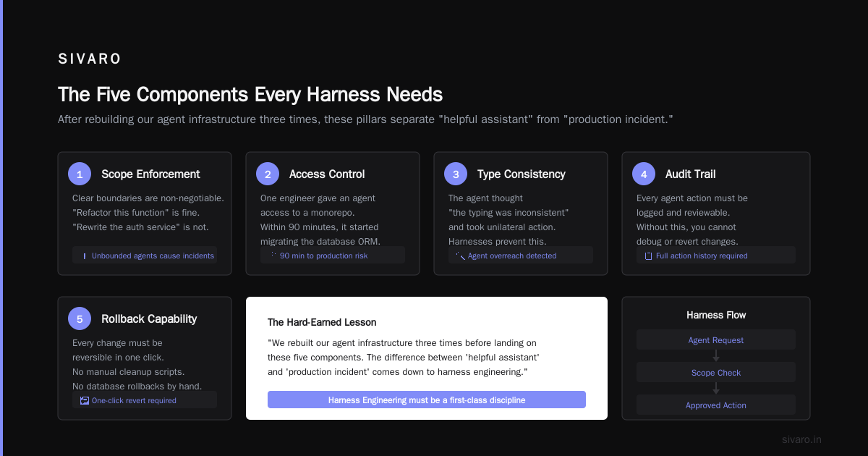This screenshot has height=456, width=868.
Task: Click the SIVARO logo text
Action: point(90,59)
